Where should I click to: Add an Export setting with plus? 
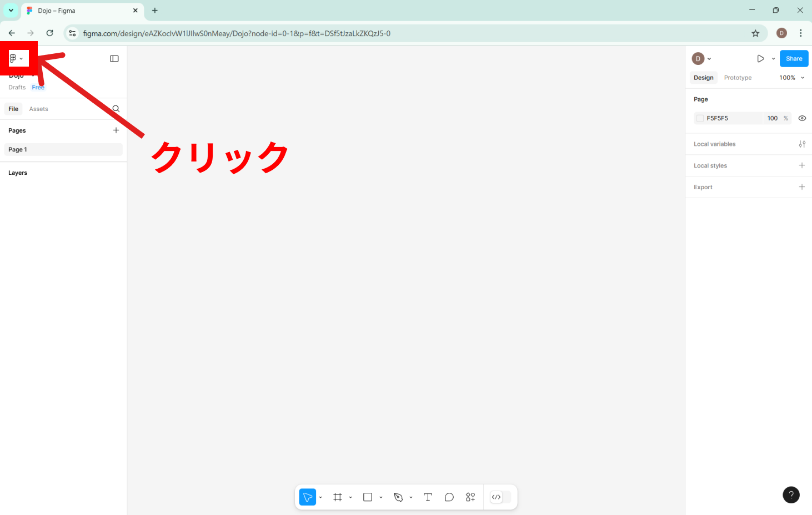[802, 187]
